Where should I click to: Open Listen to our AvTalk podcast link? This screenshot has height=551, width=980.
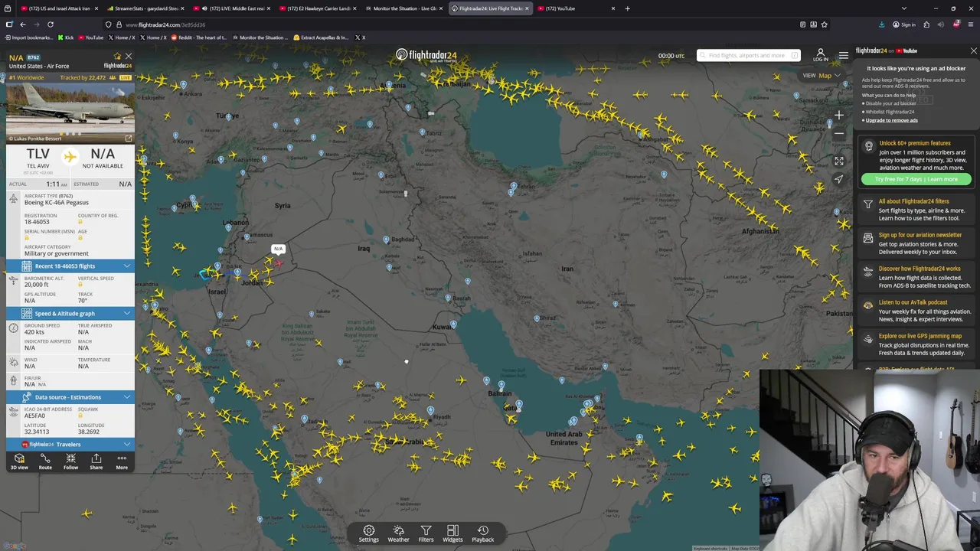point(913,302)
